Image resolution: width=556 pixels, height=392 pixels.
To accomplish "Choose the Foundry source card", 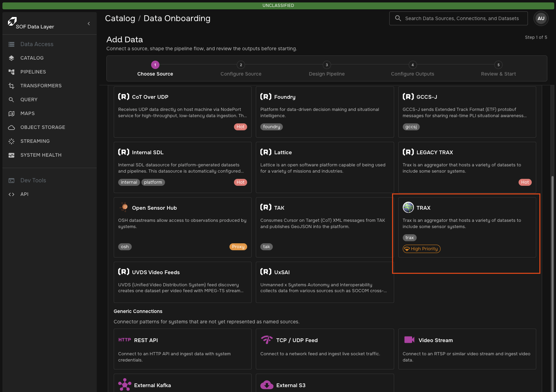I will pos(325,112).
